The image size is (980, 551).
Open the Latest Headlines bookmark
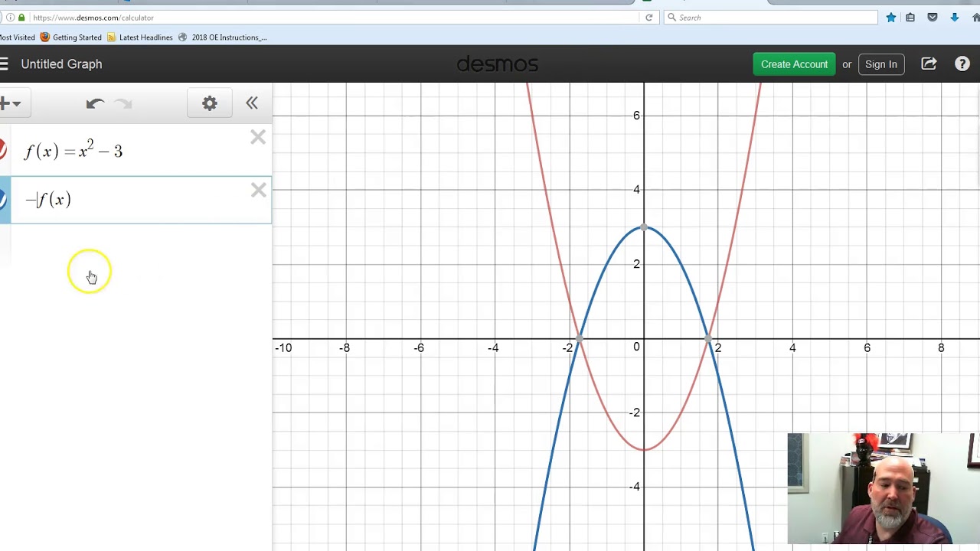point(140,37)
